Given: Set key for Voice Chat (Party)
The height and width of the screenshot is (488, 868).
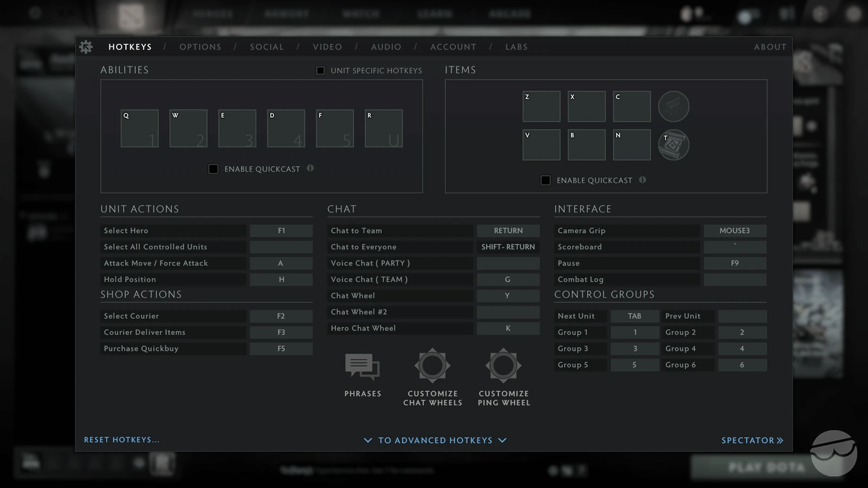Looking at the screenshot, I should [508, 263].
